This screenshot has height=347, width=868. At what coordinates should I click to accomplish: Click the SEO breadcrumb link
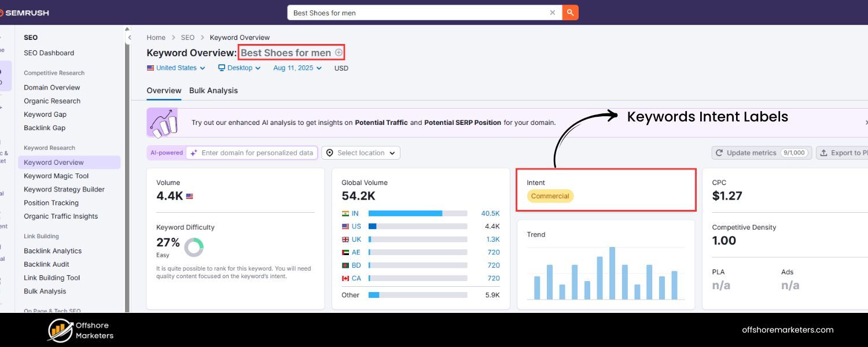[x=187, y=37]
